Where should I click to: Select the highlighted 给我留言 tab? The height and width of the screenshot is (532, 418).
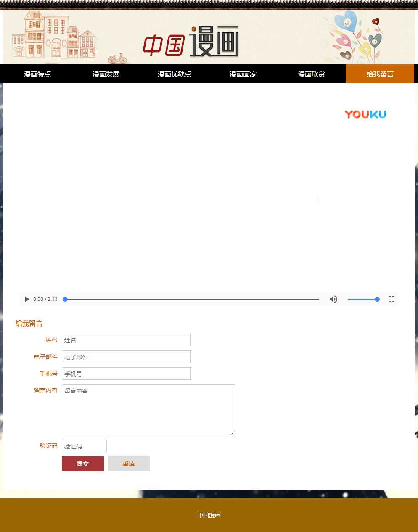(x=380, y=74)
